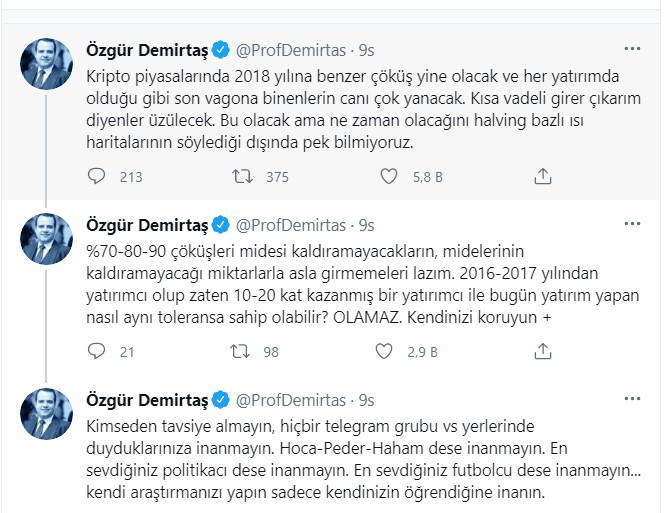Screen dimensions: 664x513
Task: Open more options menu on first tweet
Action: pos(632,49)
